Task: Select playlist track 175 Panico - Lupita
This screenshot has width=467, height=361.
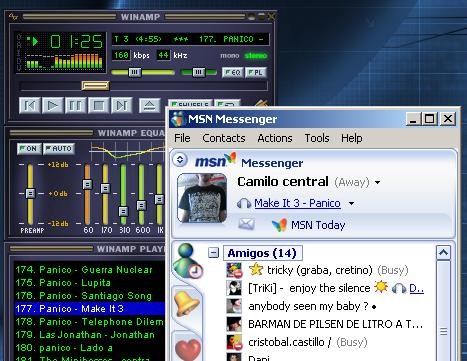Action: click(x=90, y=283)
